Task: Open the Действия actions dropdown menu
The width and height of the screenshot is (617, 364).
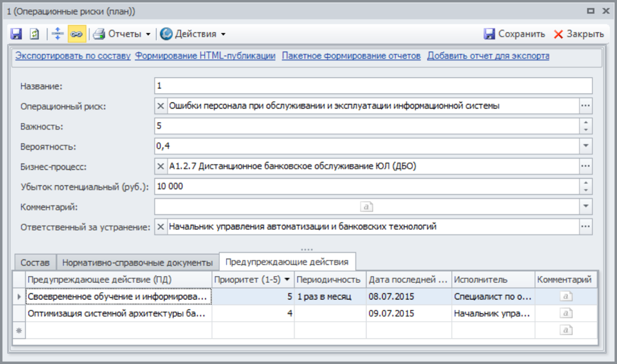Action: [x=193, y=34]
